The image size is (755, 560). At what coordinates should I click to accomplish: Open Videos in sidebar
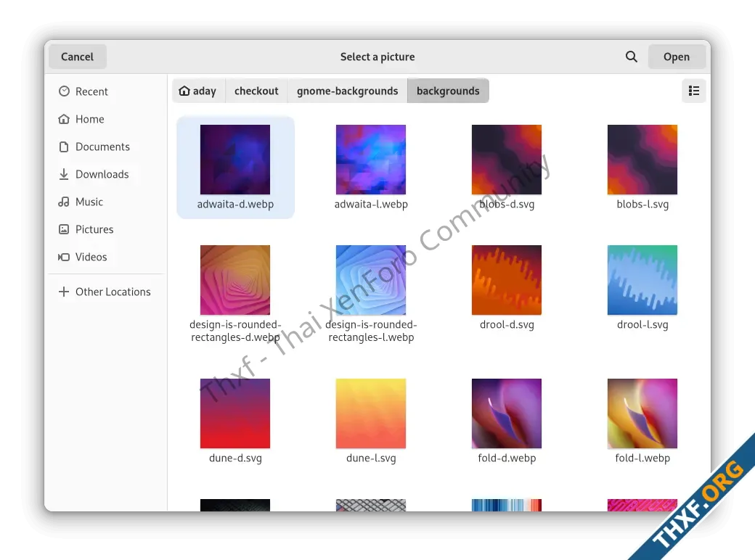(x=106, y=257)
